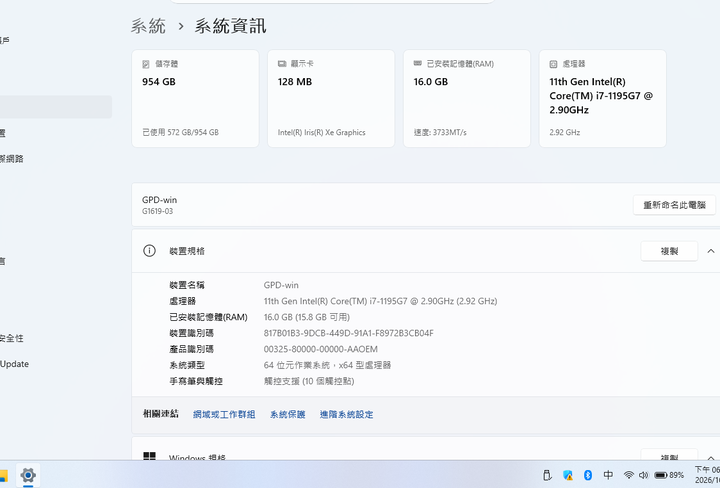The height and width of the screenshot is (488, 720).
Task: Click the 954 GB storage card
Action: pos(195,99)
